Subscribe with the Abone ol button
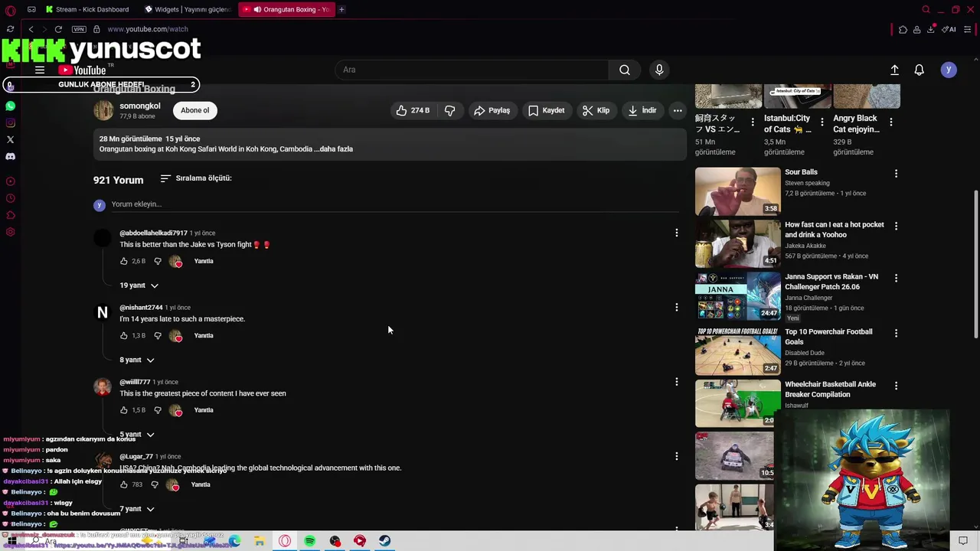 coord(194,110)
